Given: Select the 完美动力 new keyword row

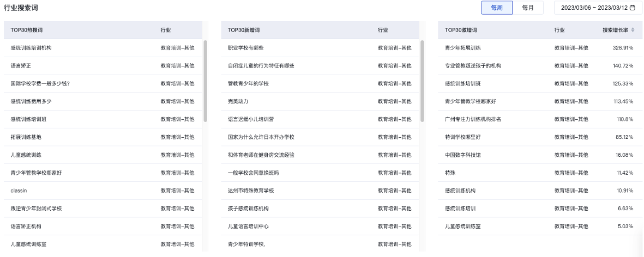Looking at the screenshot, I should 237,101.
